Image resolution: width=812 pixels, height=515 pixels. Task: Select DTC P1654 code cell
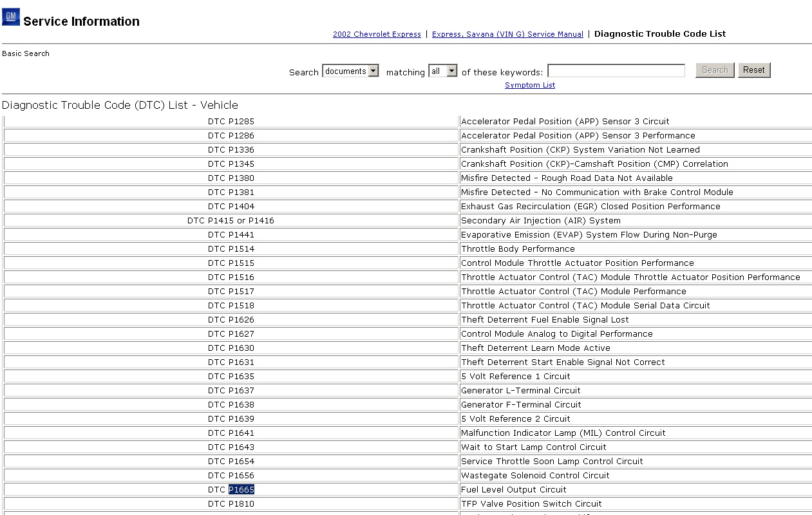click(x=231, y=461)
